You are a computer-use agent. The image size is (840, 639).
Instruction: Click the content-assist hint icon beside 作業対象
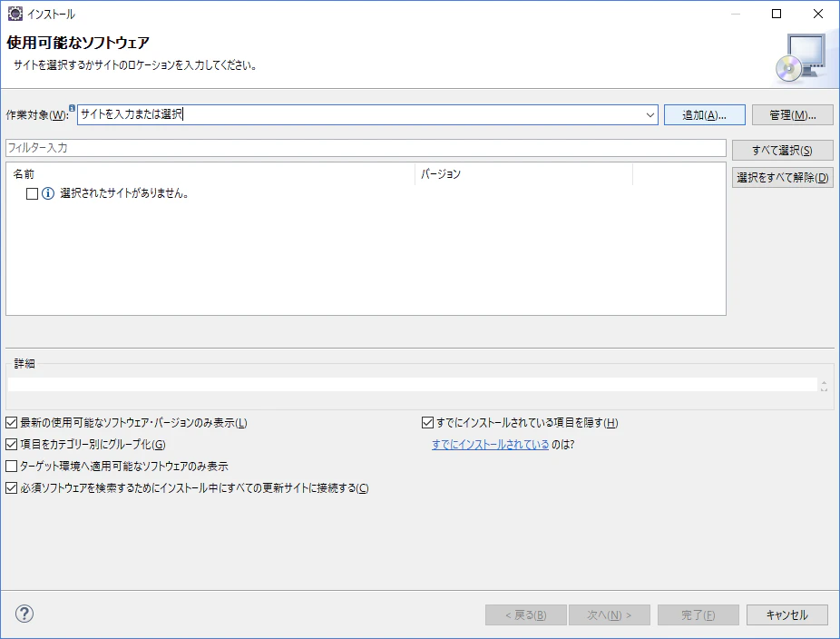72,108
